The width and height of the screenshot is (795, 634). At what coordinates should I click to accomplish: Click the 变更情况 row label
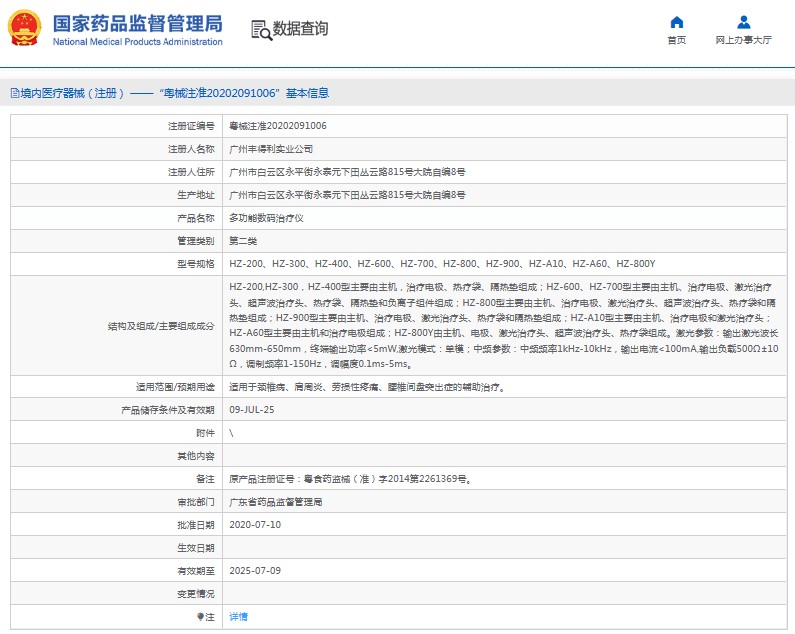[x=196, y=594]
